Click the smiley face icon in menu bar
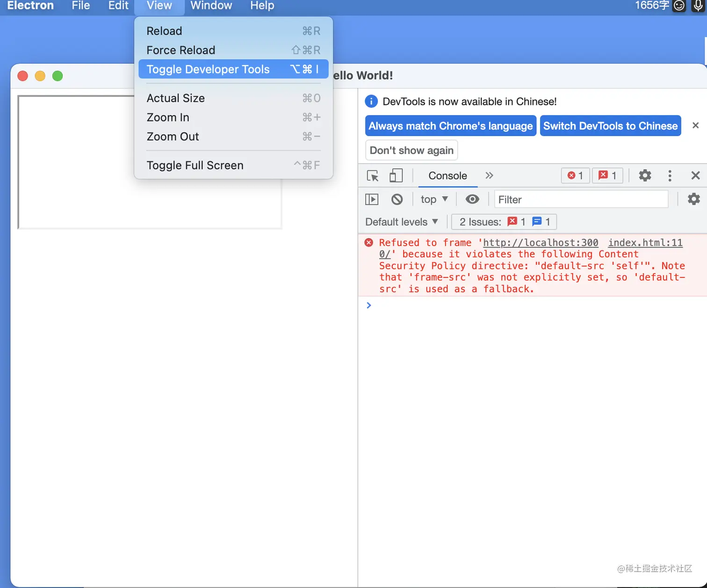Image resolution: width=707 pixels, height=588 pixels. coord(679,6)
